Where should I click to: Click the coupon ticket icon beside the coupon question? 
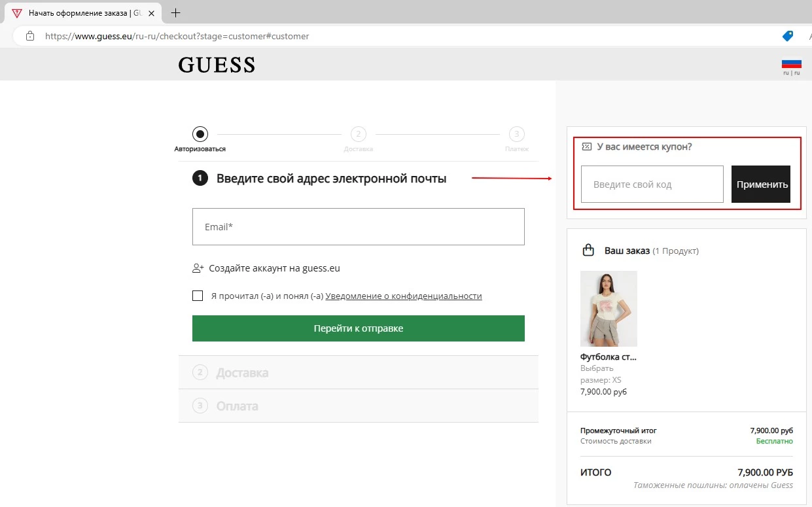tap(586, 147)
